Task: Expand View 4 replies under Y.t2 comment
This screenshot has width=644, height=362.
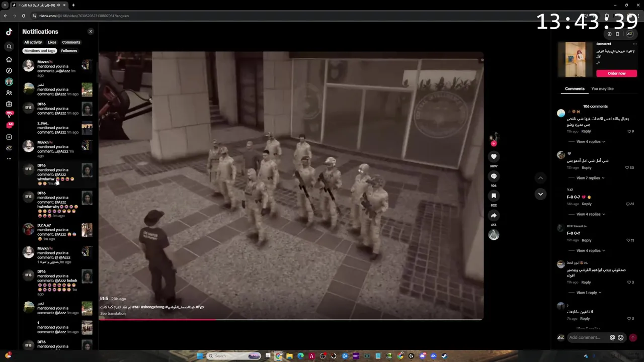Action: (591, 214)
